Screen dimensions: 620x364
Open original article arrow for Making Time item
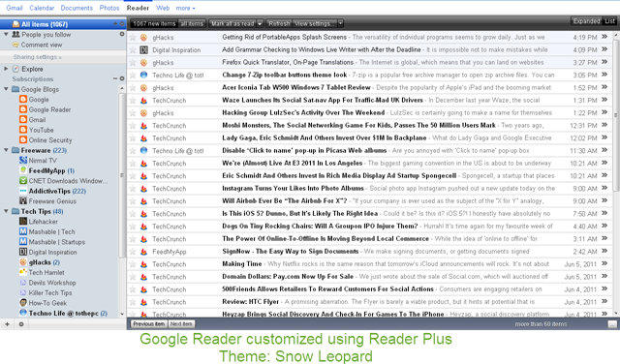pos(604,263)
